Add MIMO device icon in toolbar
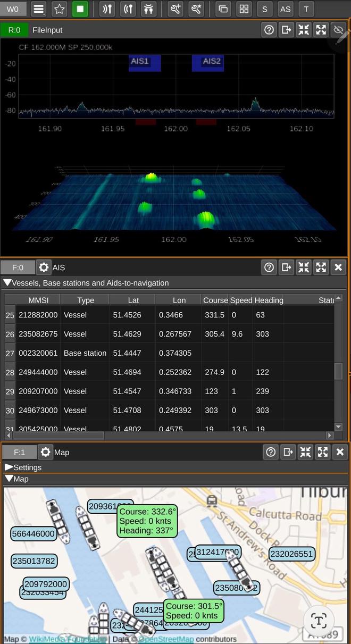Screen dimensions: 351x644 (x=148, y=9)
